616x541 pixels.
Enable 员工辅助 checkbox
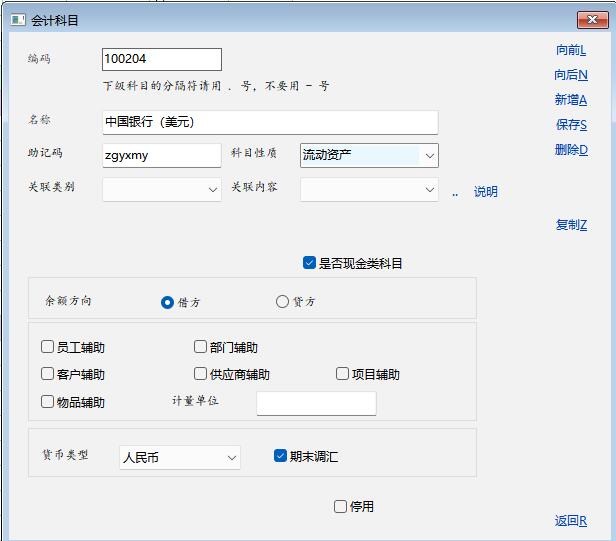click(47, 347)
